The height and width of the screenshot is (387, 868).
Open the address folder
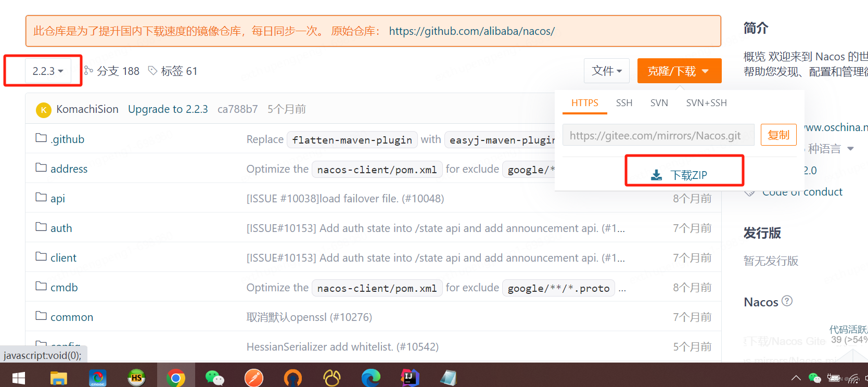(69, 169)
